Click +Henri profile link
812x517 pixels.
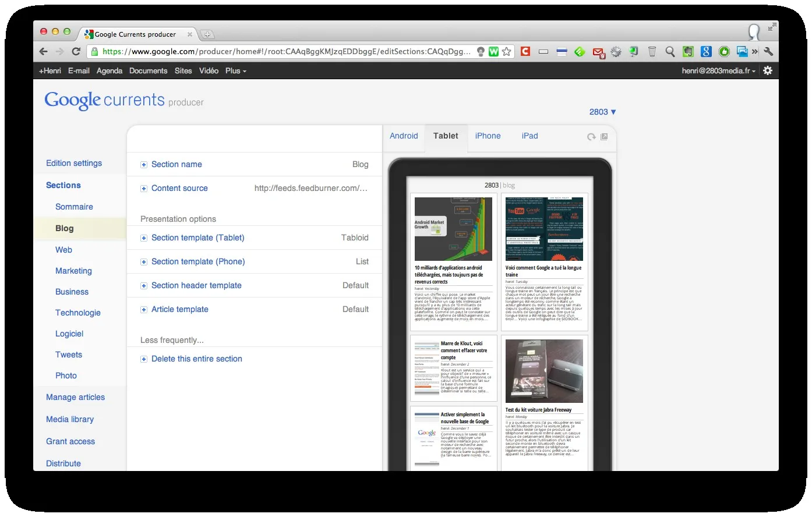[x=50, y=70]
